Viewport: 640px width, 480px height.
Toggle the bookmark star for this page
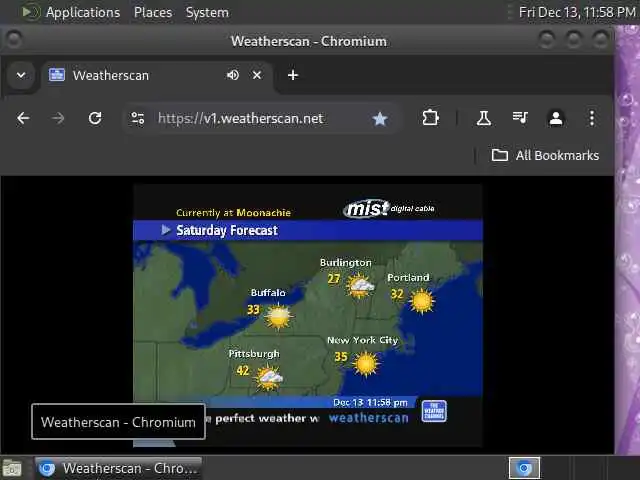(380, 119)
